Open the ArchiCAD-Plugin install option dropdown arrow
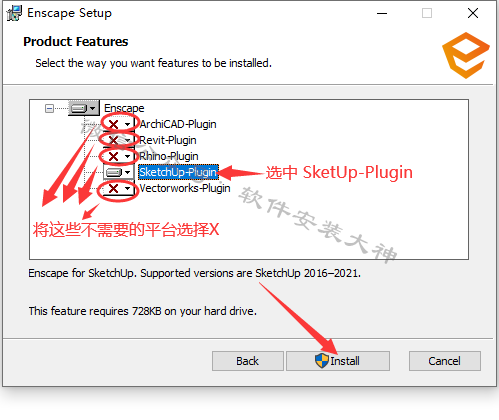This screenshot has width=499, height=420. [x=127, y=125]
